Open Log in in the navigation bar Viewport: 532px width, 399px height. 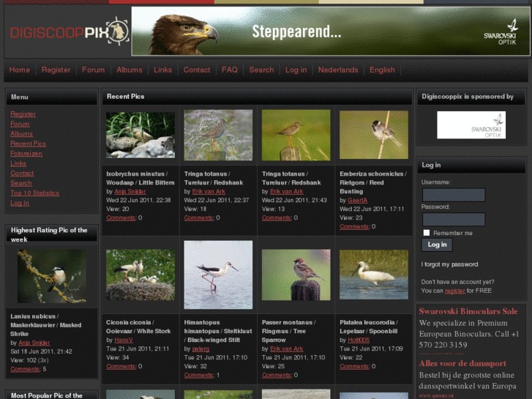point(296,70)
